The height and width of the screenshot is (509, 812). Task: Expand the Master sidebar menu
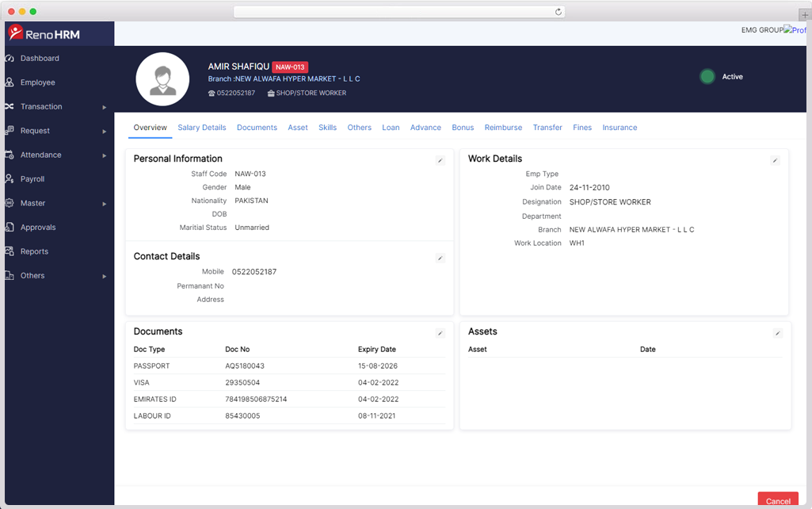(x=104, y=204)
